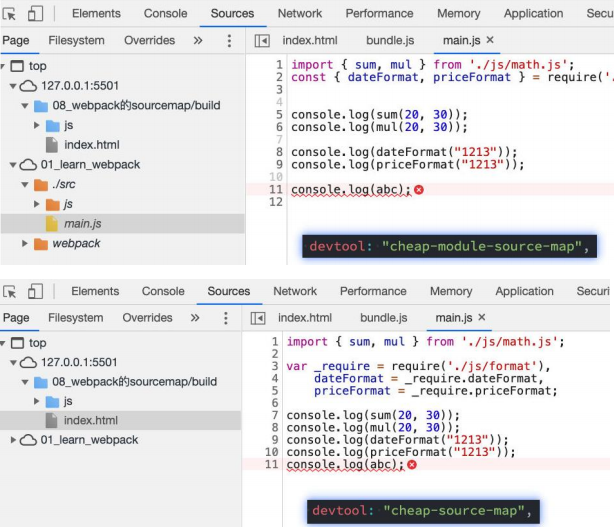
Task: Toggle device toolbar icon in top DevTools
Action: coord(35,13)
